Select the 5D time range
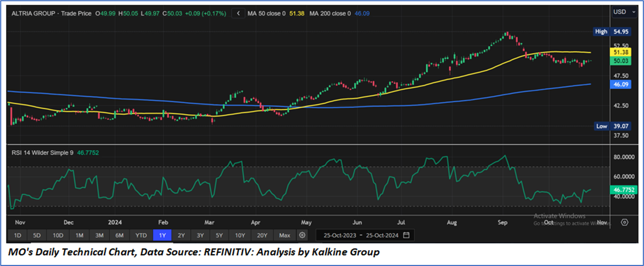Screen dimensions: 644x266 pyautogui.click(x=37, y=236)
